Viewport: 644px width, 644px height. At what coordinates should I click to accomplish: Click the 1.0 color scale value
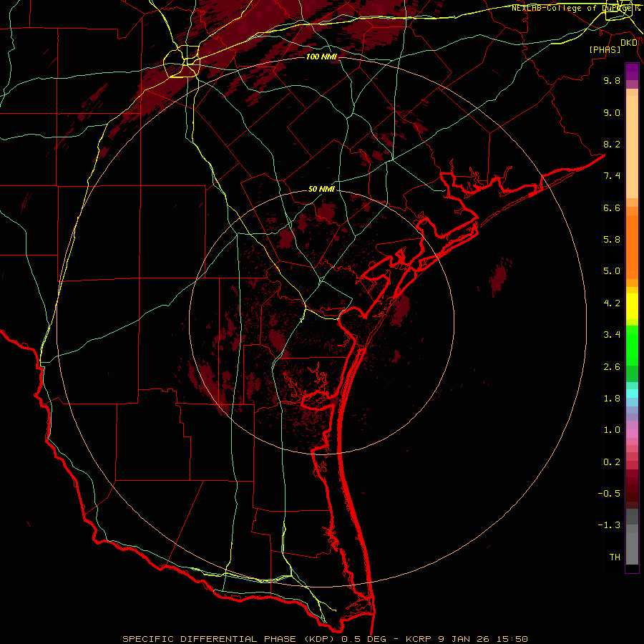[612, 430]
